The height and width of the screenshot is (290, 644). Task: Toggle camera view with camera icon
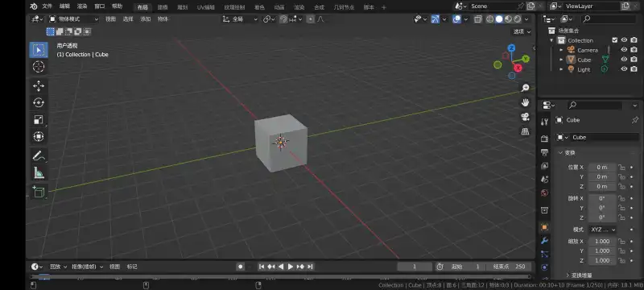point(525,117)
